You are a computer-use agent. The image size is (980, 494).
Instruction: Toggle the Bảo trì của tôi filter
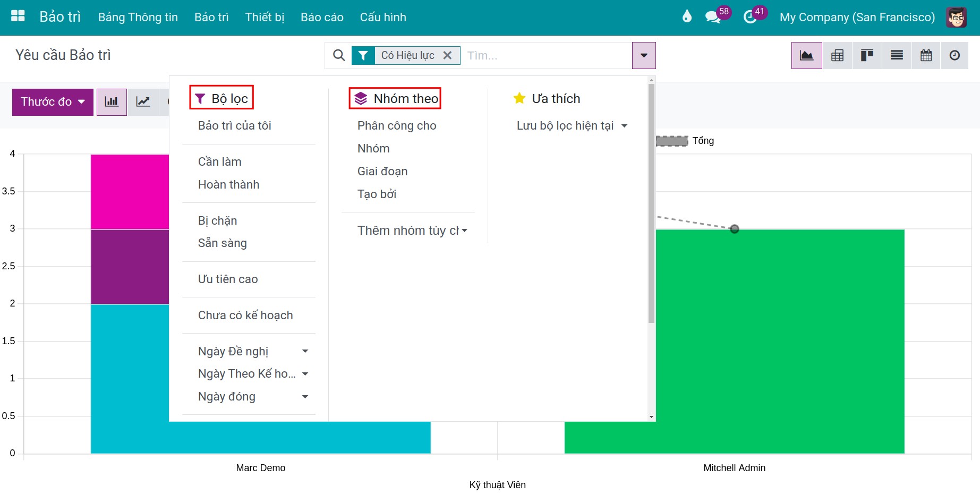[235, 126]
